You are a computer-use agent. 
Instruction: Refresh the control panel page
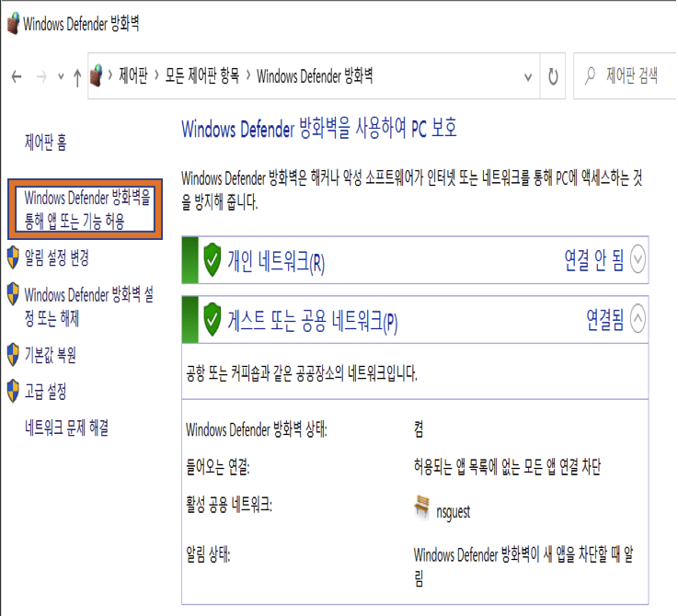click(x=553, y=76)
